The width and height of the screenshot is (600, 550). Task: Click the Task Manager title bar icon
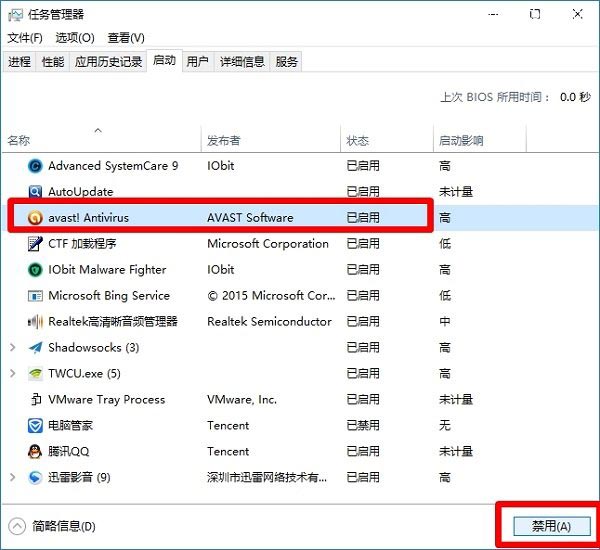[15, 15]
